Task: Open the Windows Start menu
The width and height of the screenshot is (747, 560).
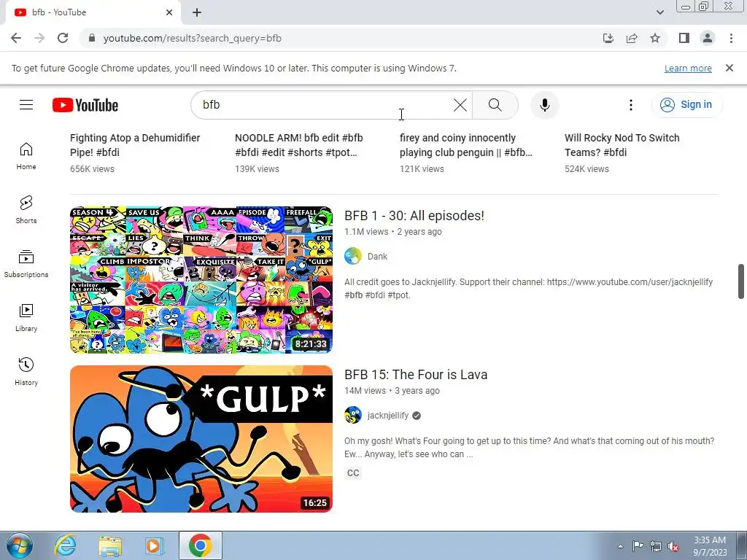Action: pyautogui.click(x=19, y=545)
